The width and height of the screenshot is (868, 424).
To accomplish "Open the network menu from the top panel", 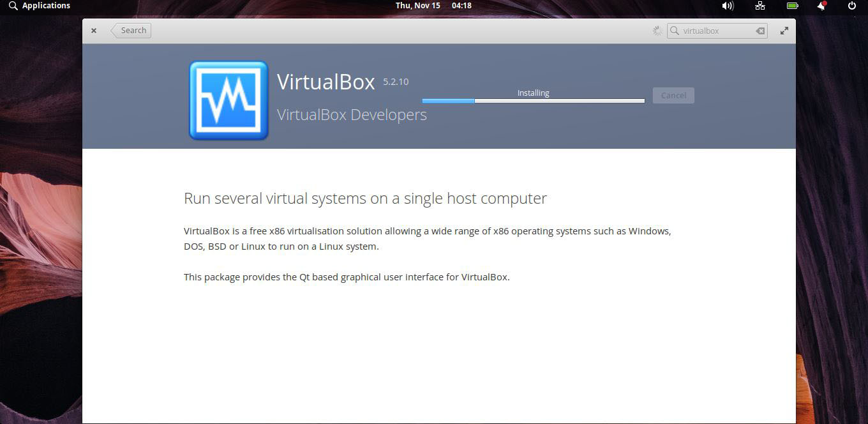I will (759, 6).
